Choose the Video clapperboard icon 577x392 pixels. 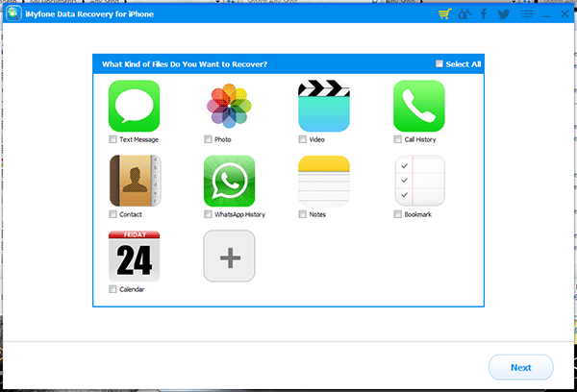pyautogui.click(x=324, y=106)
